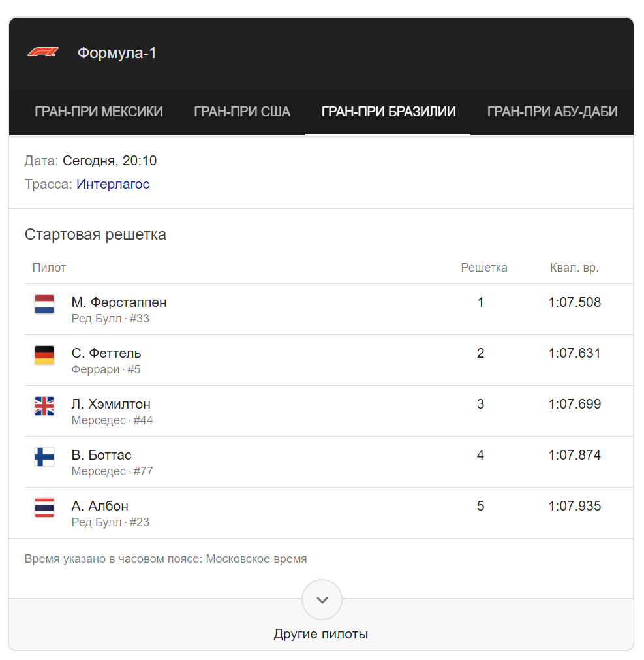
Task: Click the Formula 1 red logo icon
Action: click(x=43, y=53)
